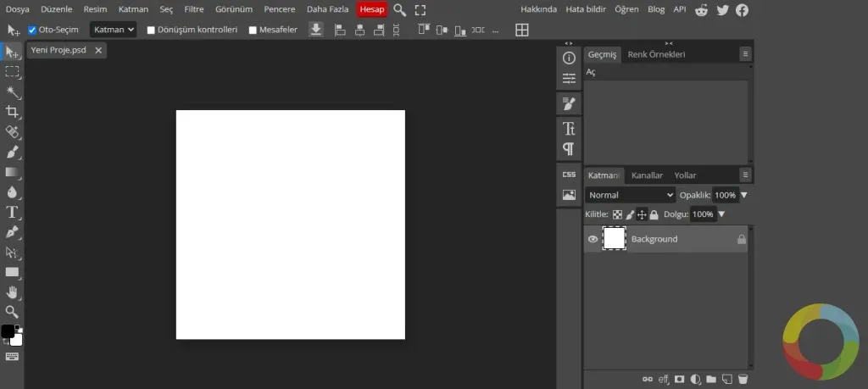The height and width of the screenshot is (389, 868).
Task: Open the Geçmiş panel options menu
Action: (x=746, y=53)
